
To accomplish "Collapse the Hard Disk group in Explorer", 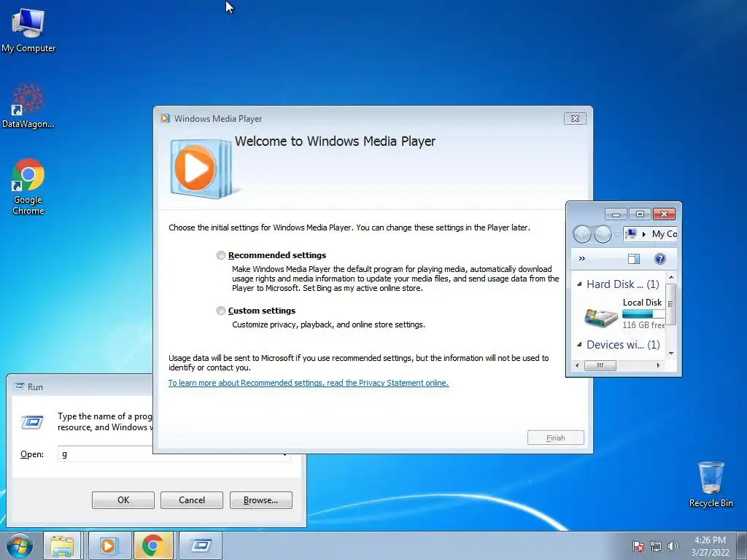I will tap(579, 284).
